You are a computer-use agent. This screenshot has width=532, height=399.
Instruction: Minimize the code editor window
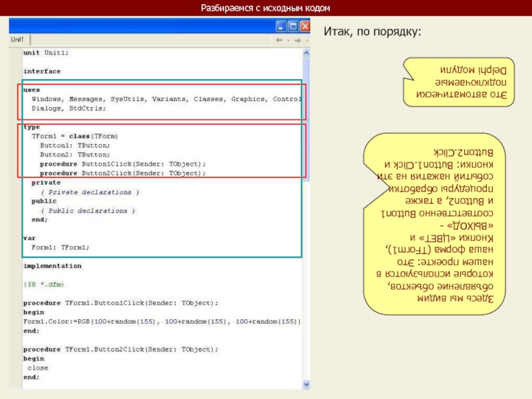pyautogui.click(x=281, y=26)
